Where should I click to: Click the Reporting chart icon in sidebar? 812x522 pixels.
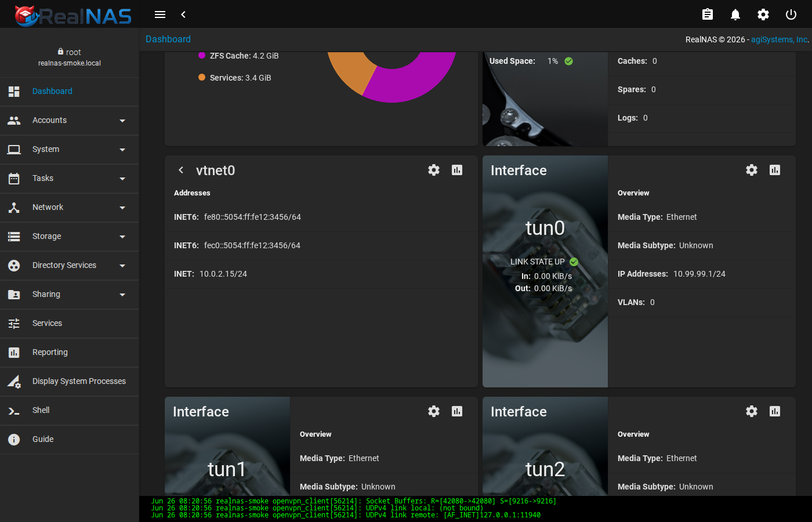coord(14,353)
